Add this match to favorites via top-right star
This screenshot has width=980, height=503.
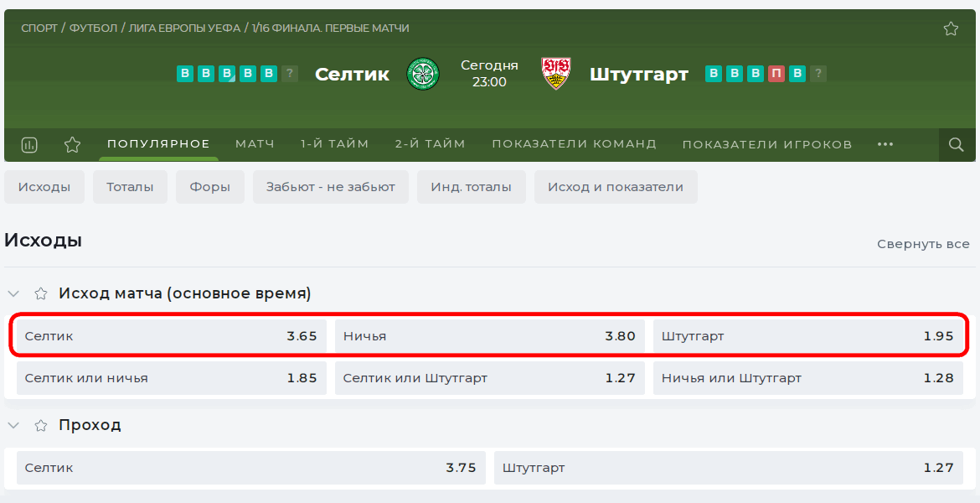coord(951,28)
